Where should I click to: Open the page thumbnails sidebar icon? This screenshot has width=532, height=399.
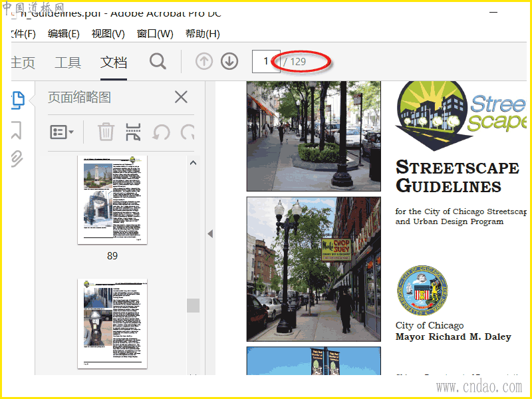pos(18,100)
